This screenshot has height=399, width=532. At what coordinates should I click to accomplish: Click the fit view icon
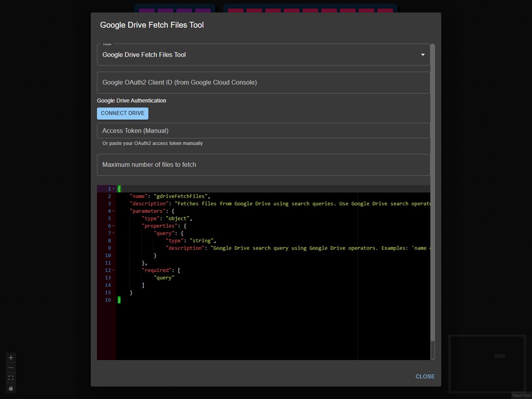click(11, 378)
